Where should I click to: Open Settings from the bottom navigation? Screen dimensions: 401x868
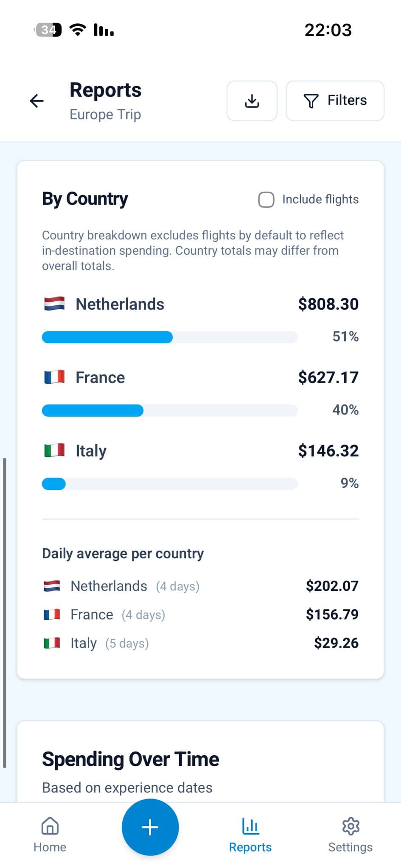pyautogui.click(x=351, y=826)
